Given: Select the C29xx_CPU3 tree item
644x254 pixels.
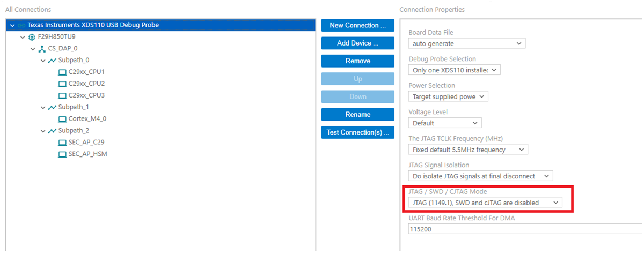Looking at the screenshot, I should click(x=86, y=95).
